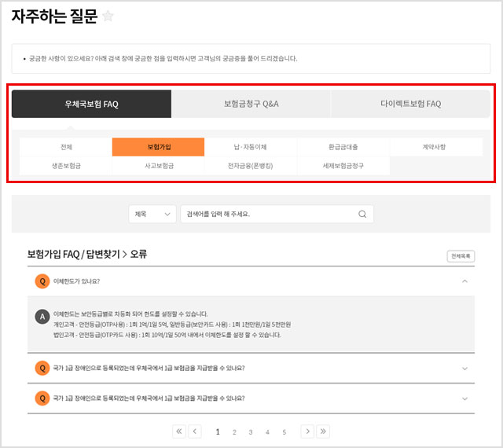The width and height of the screenshot is (503, 448).
Task: Select the 환급금대출 category
Action: (x=343, y=147)
